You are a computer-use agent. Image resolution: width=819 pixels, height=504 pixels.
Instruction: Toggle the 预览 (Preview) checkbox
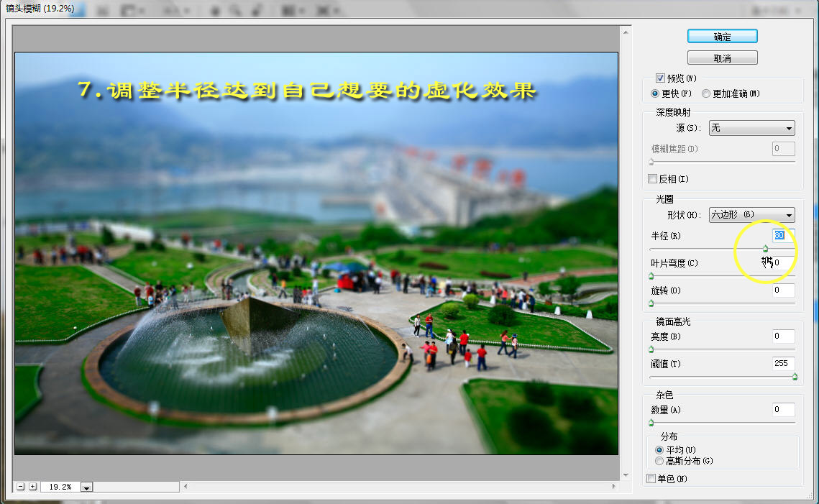coord(660,78)
